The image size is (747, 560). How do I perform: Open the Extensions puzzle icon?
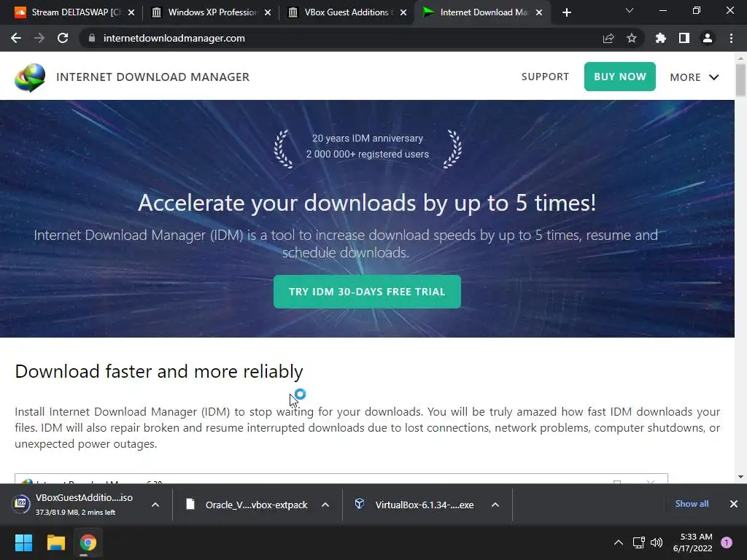660,38
